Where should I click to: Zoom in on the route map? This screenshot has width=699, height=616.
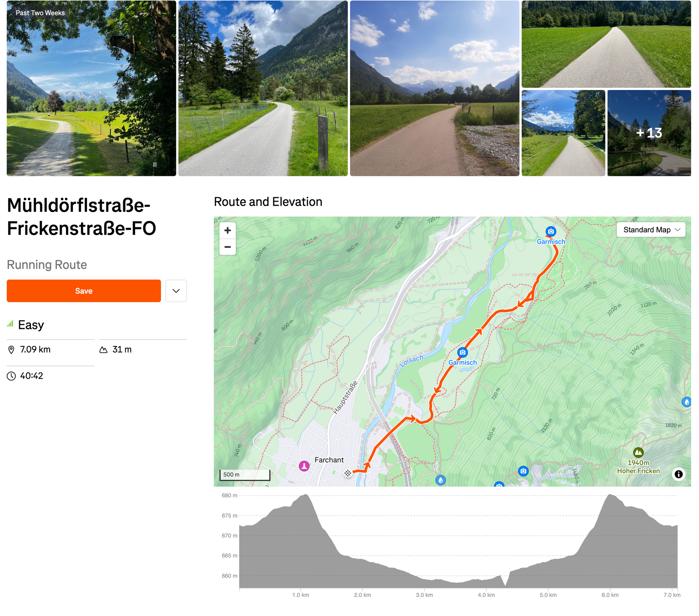click(x=227, y=230)
